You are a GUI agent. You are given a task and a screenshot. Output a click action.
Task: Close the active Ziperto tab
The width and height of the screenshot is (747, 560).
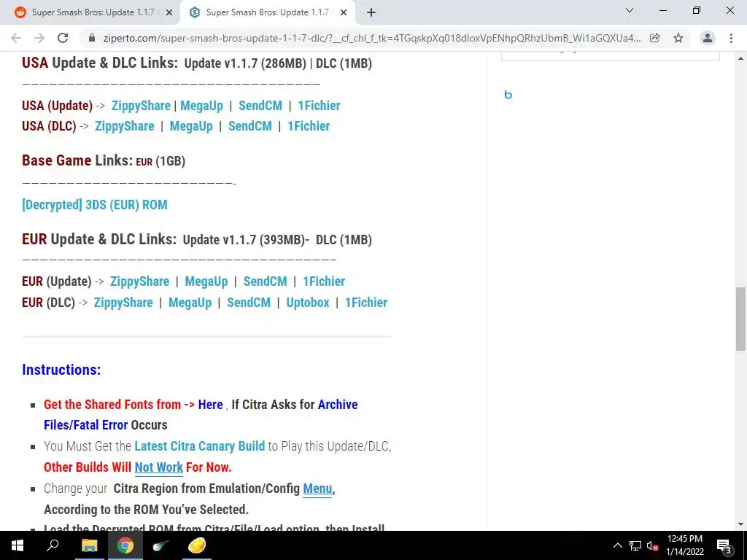tap(344, 13)
